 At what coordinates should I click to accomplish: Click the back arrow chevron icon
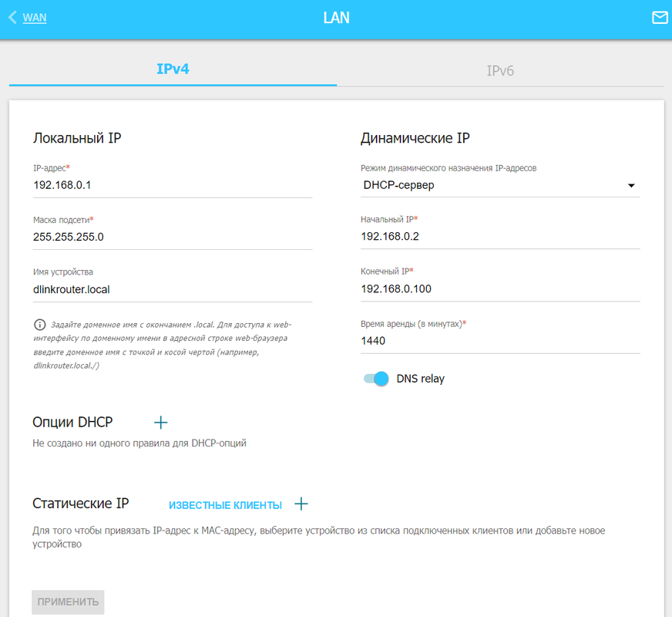pyautogui.click(x=12, y=18)
